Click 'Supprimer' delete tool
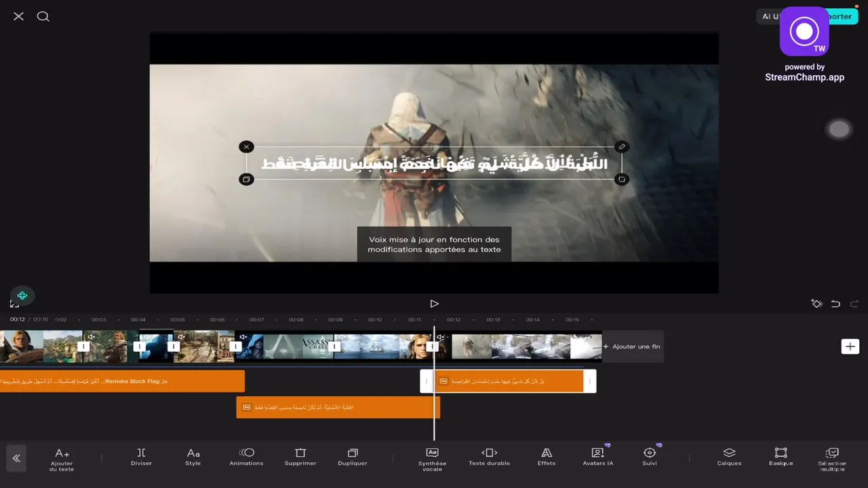The image size is (868, 488). click(x=300, y=457)
